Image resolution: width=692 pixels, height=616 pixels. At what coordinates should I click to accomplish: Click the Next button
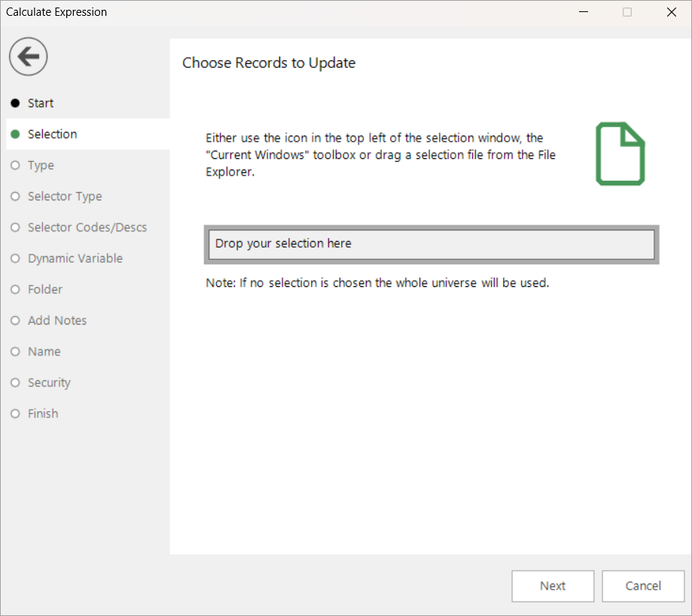click(553, 586)
